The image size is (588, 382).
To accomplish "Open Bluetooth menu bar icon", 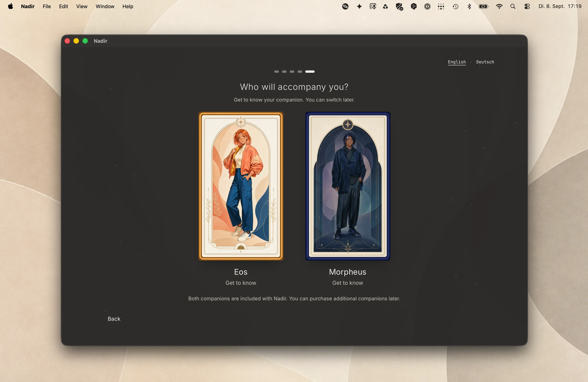I will 469,6.
